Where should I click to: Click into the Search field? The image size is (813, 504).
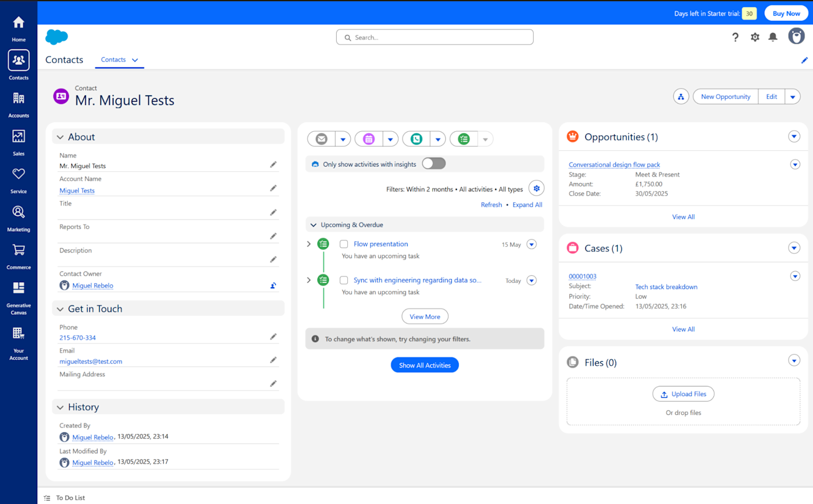(434, 37)
